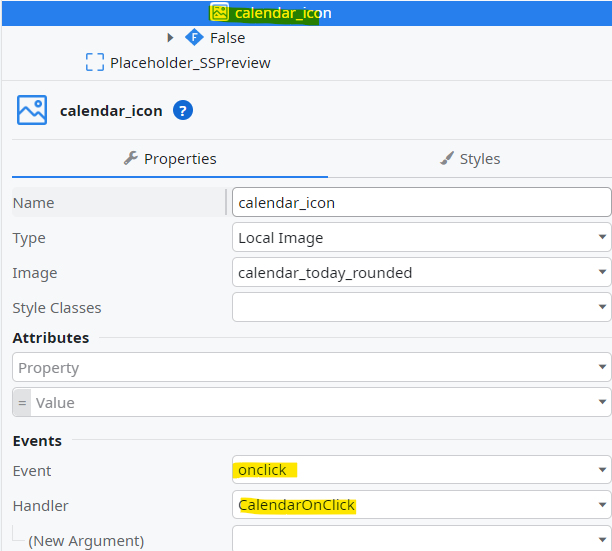Click the blue False diamond icon
The height and width of the screenshot is (551, 612).
194,38
